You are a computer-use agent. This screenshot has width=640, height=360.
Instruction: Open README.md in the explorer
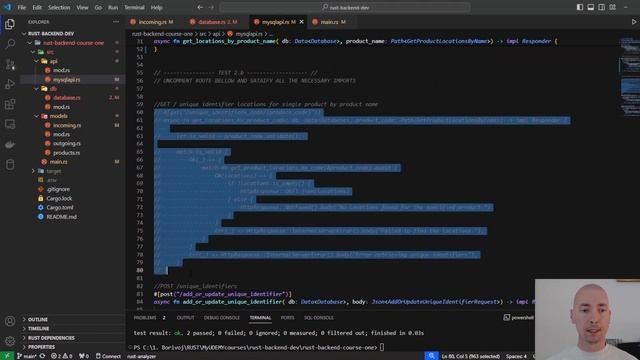pyautogui.click(x=61, y=217)
